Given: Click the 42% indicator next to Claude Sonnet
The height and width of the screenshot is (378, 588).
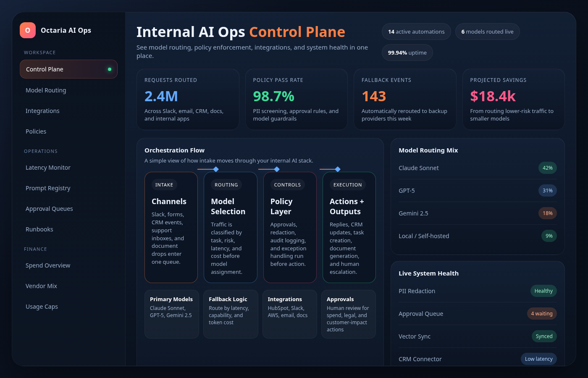Looking at the screenshot, I should [548, 168].
